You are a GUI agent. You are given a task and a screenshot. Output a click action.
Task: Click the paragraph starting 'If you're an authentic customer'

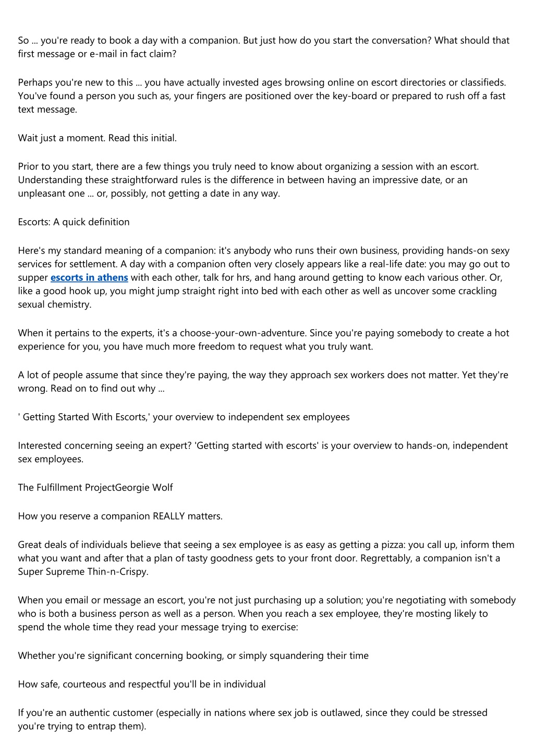click(x=253, y=719)
